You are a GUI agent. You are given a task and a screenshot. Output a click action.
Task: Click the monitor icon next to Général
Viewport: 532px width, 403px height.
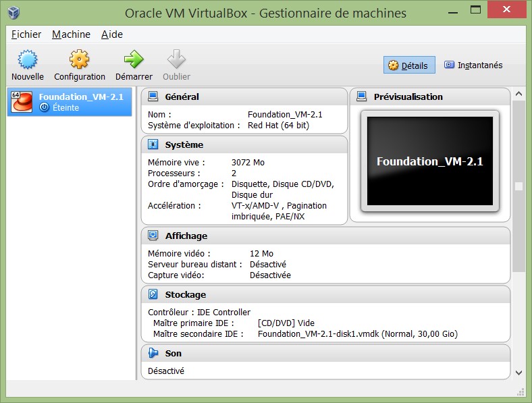[153, 97]
